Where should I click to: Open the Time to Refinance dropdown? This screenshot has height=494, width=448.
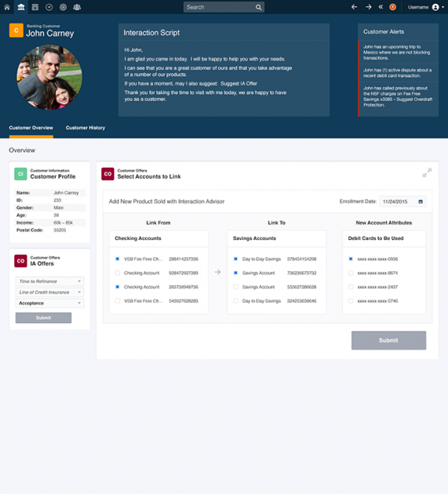click(49, 282)
